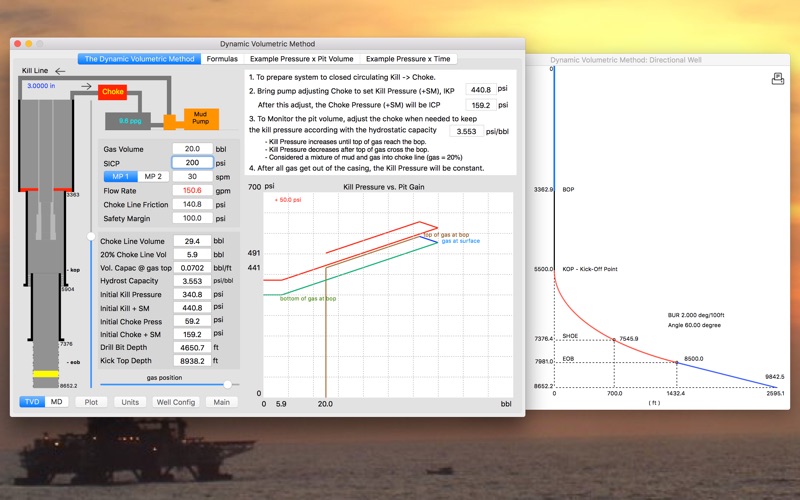The width and height of the screenshot is (800, 500).
Task: Click the Angle 60.00 degree text
Action: click(694, 325)
